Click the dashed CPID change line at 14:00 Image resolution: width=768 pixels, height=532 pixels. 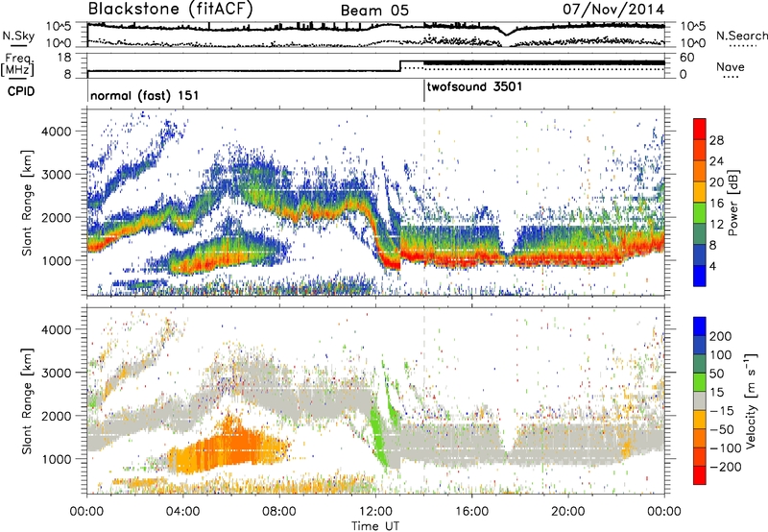click(x=424, y=203)
